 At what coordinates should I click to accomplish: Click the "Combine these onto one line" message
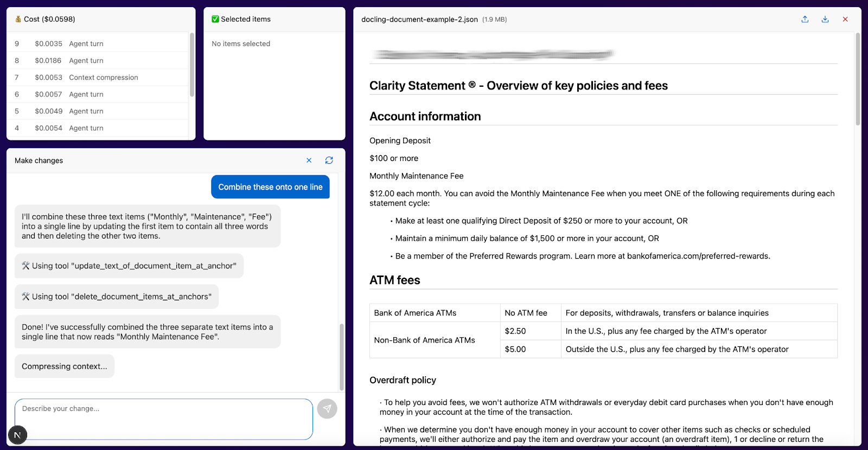click(x=270, y=187)
